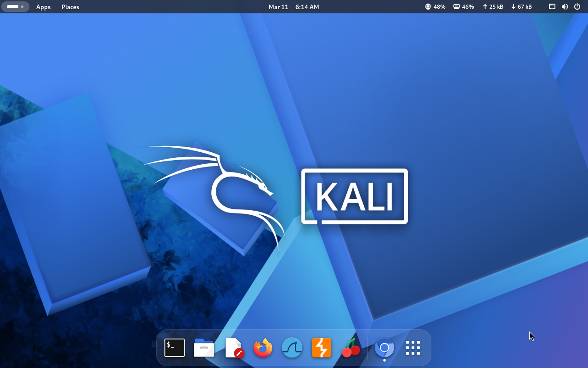Open the power system menu
The image size is (588, 368).
coord(577,7)
